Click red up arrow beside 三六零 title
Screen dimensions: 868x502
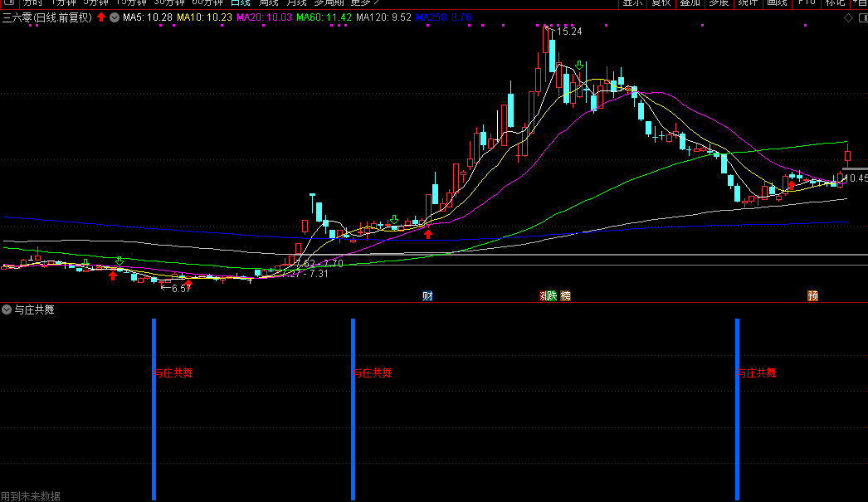click(100, 17)
